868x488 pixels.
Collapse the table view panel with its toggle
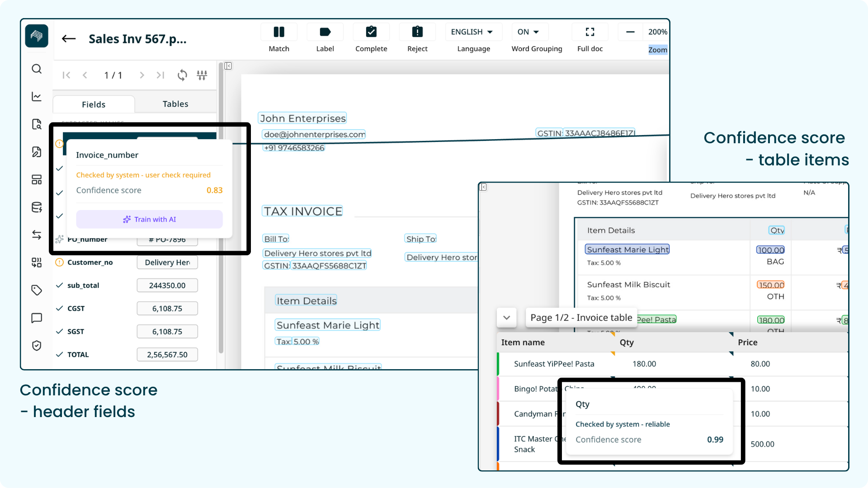click(x=483, y=187)
